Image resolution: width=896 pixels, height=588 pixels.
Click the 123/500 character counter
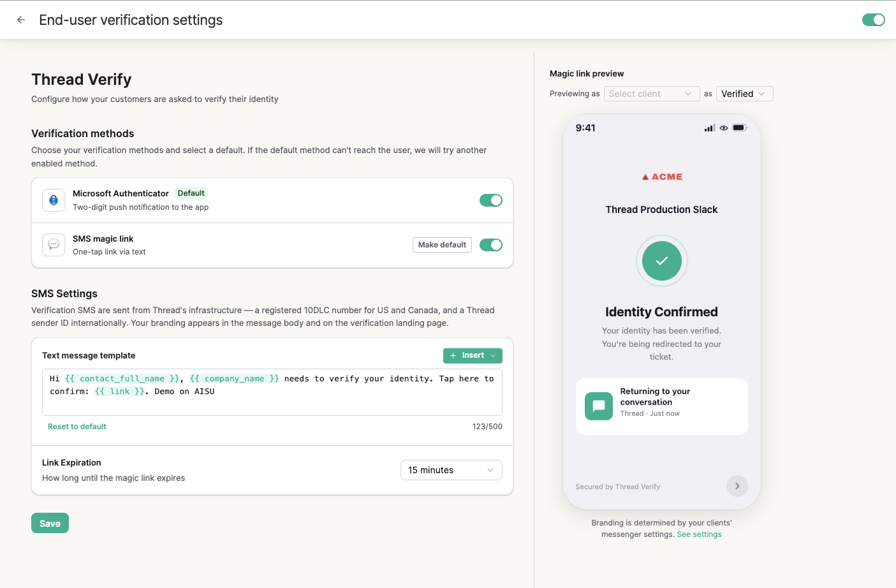(x=487, y=427)
